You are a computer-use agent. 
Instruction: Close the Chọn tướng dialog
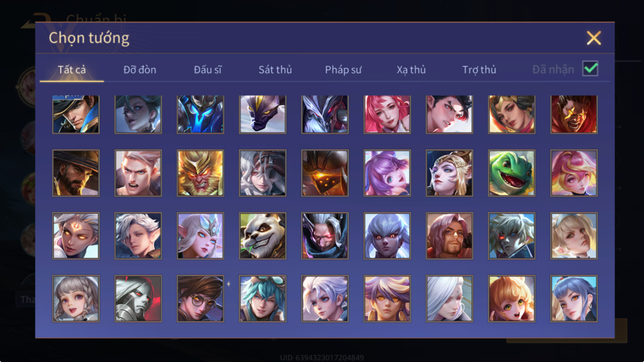click(594, 38)
